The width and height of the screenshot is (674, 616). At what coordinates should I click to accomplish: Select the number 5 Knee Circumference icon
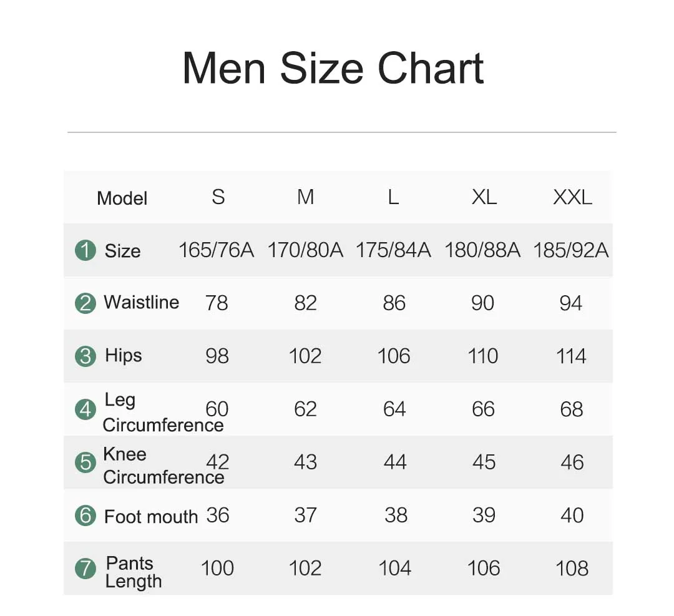[x=85, y=462]
